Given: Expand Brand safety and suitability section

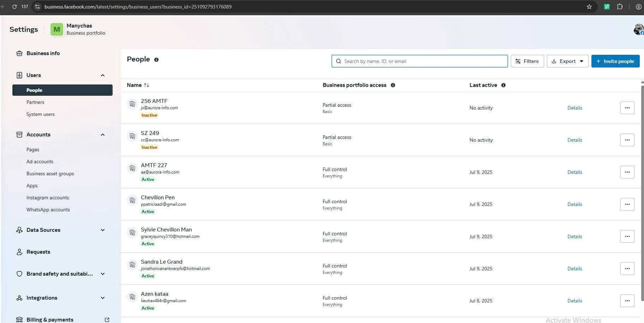Looking at the screenshot, I should 103,274.
